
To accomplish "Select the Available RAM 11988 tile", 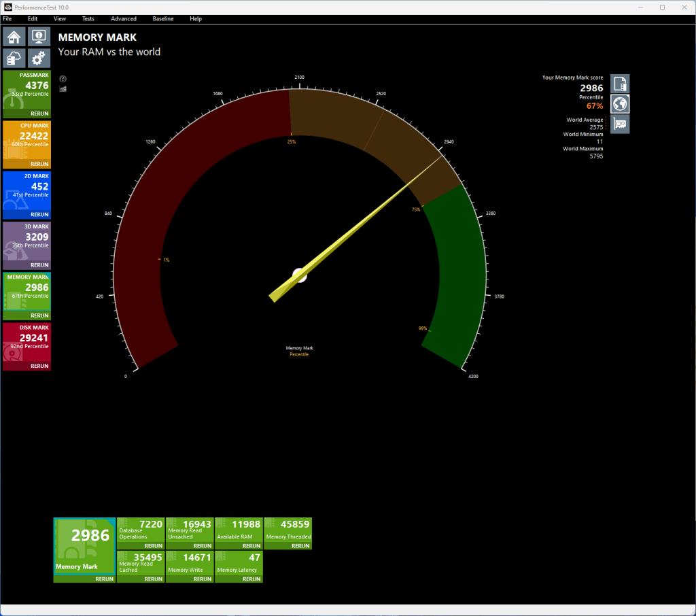I will tap(239, 530).
